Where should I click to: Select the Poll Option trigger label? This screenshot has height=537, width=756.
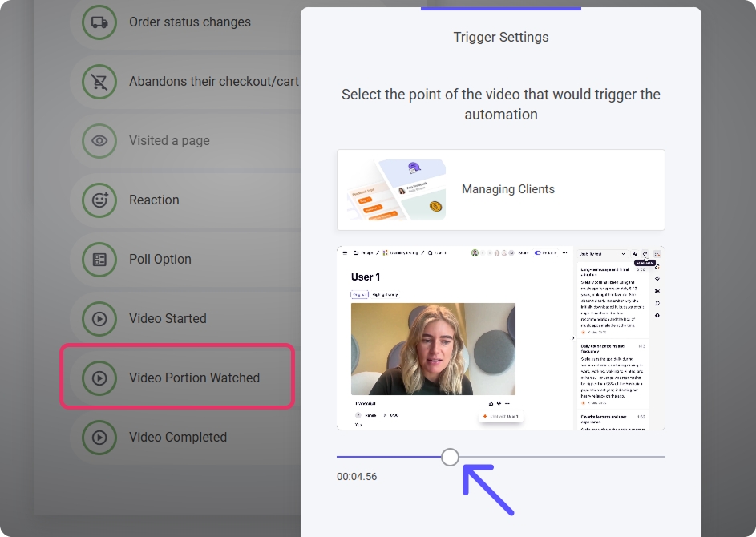pyautogui.click(x=160, y=260)
